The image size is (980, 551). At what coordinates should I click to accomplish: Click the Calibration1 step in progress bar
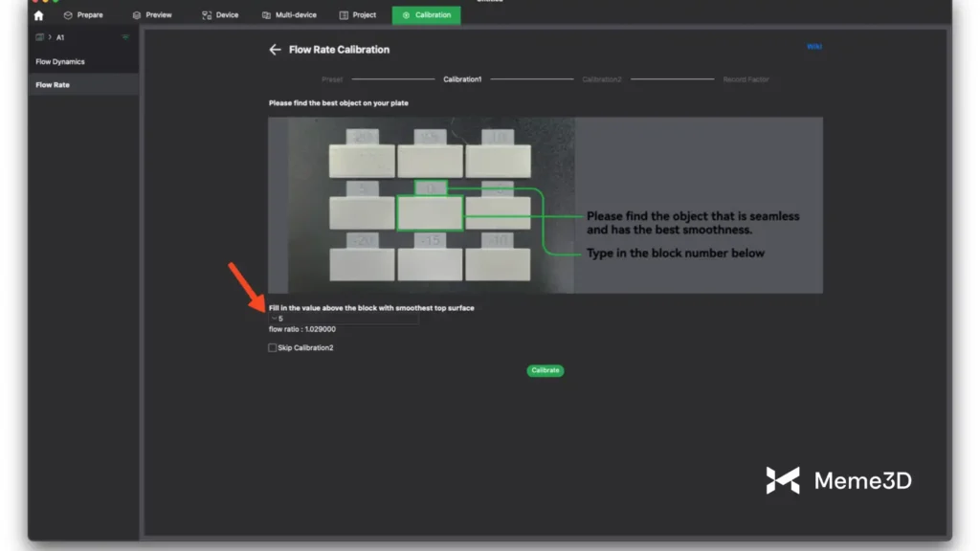(x=462, y=79)
